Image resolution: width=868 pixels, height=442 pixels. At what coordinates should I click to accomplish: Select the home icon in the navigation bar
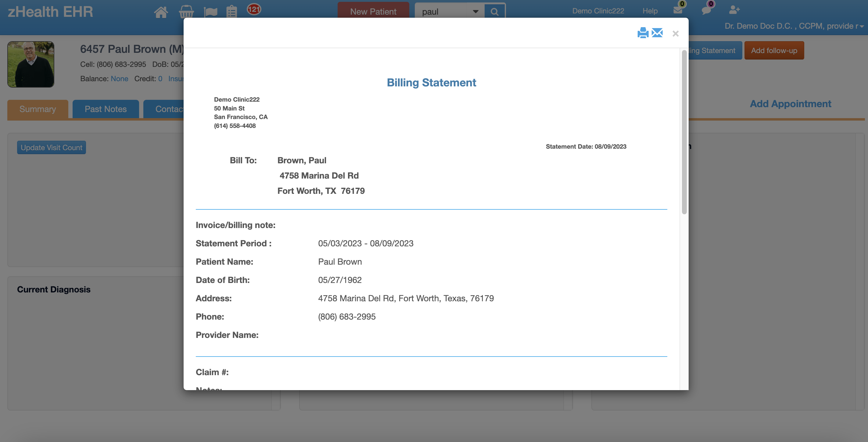coord(161,12)
